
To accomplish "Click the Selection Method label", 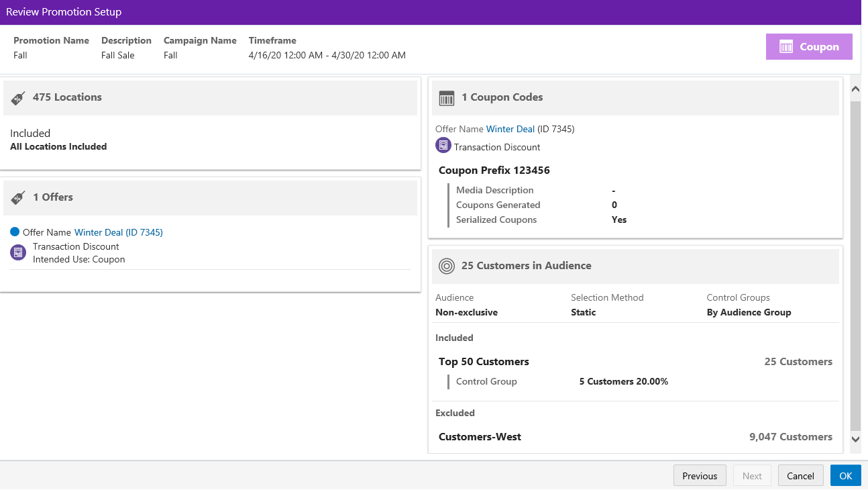I will (x=607, y=297).
